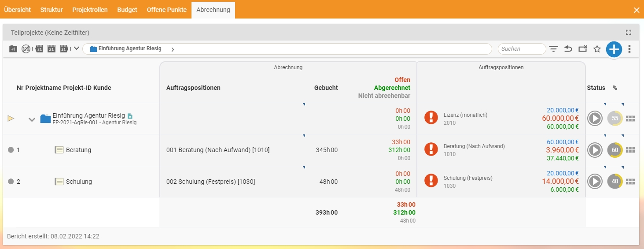Collapse the Einführung Agentur Riesig tree row
644x249 pixels.
[x=32, y=119]
